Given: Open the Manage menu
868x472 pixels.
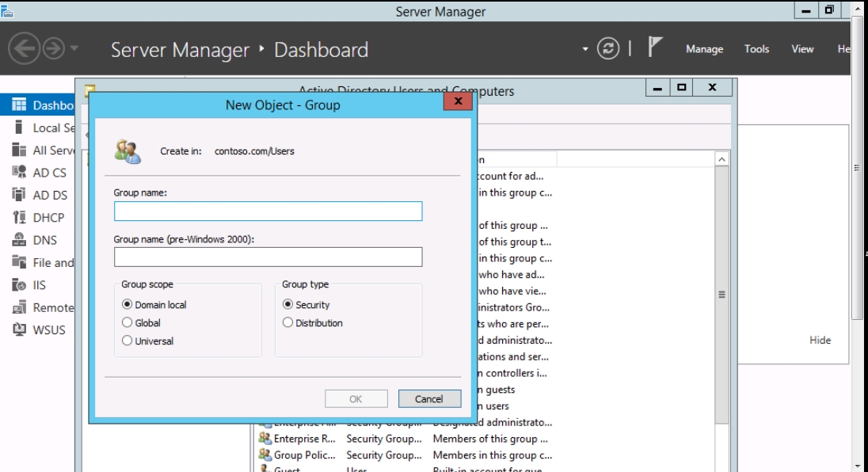Looking at the screenshot, I should coord(704,49).
